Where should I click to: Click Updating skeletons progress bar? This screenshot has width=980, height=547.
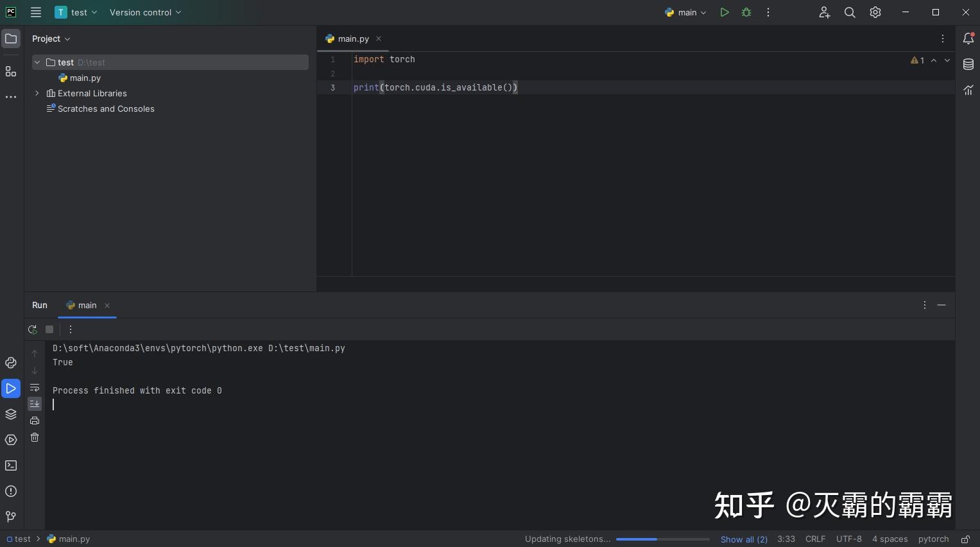(663, 539)
